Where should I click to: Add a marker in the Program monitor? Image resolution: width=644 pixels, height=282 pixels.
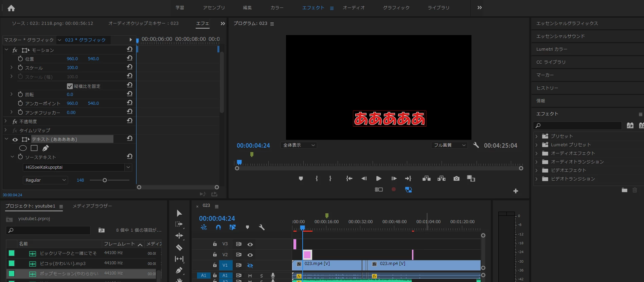(x=301, y=179)
